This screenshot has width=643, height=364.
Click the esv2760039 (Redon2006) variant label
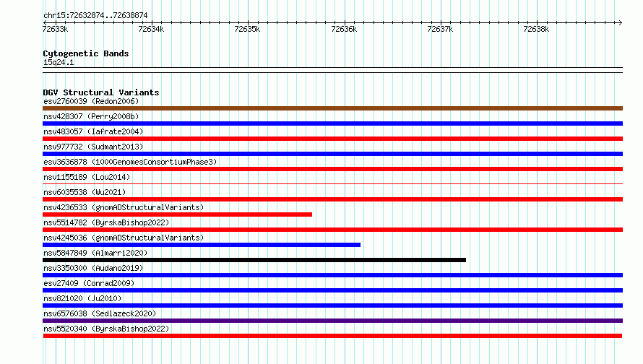click(x=91, y=101)
